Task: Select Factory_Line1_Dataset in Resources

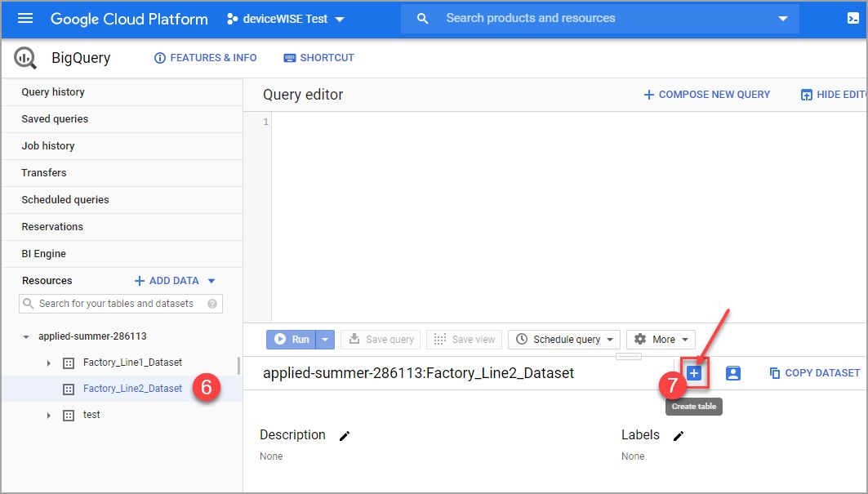Action: pyautogui.click(x=132, y=363)
